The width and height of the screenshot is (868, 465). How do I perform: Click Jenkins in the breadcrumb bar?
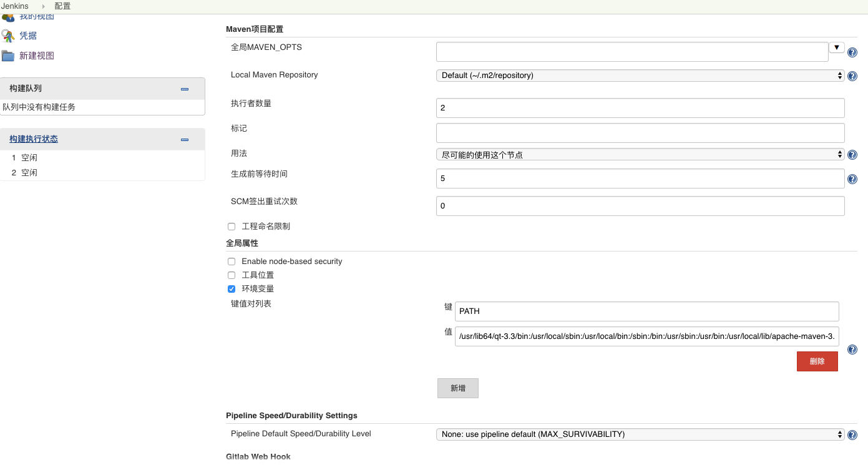[15, 6]
